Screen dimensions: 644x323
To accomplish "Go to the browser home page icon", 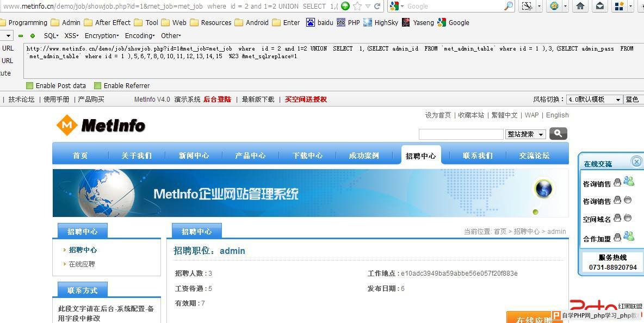I will 580,6.
